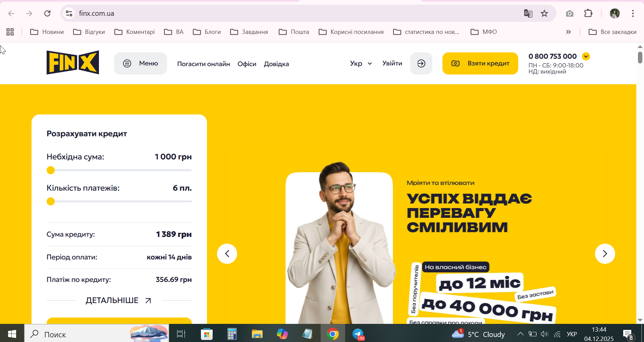Click the Chrome icon in taskbar
Viewport: 644px width, 342px height.
(x=333, y=334)
